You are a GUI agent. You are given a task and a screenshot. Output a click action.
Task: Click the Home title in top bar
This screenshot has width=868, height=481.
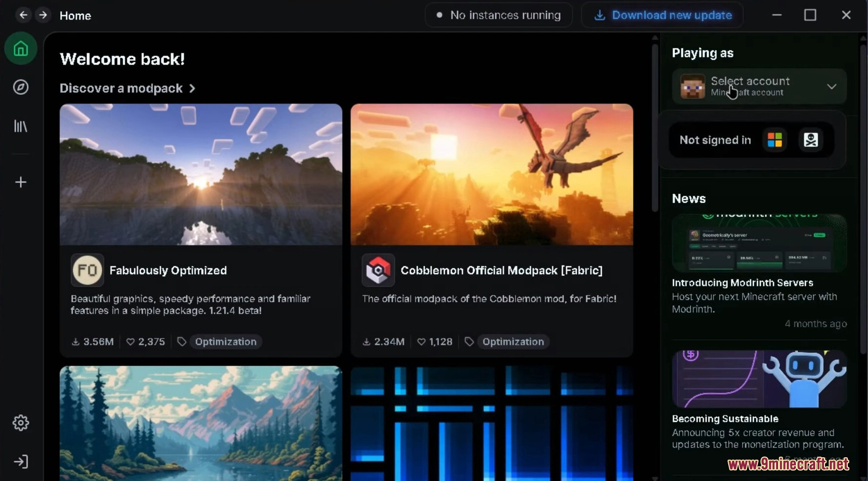[75, 15]
